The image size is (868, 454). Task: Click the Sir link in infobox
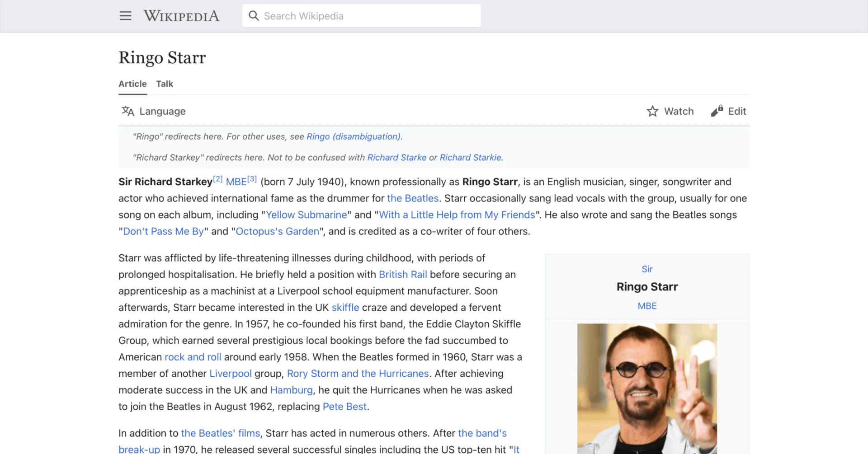click(647, 269)
